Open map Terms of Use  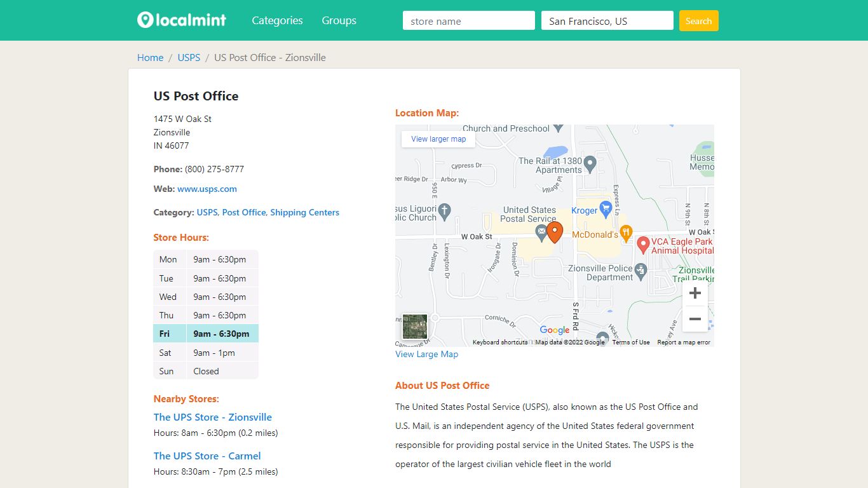(x=631, y=342)
